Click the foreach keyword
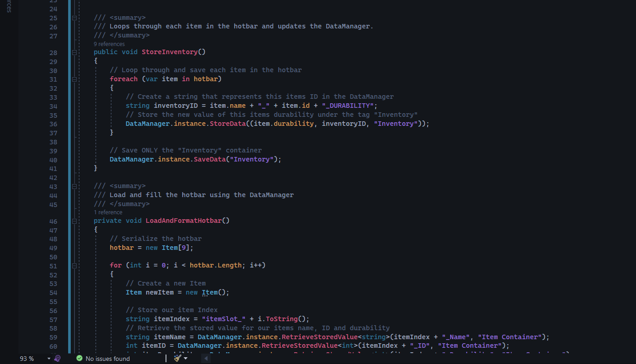 (x=124, y=79)
